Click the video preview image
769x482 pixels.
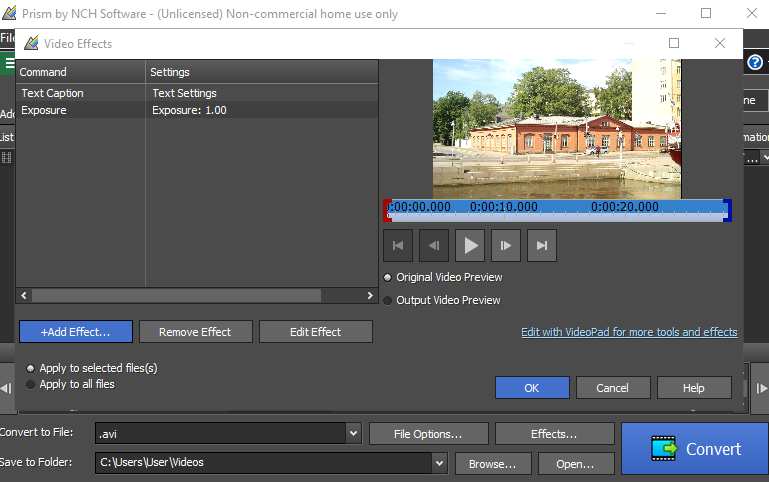[x=557, y=129]
